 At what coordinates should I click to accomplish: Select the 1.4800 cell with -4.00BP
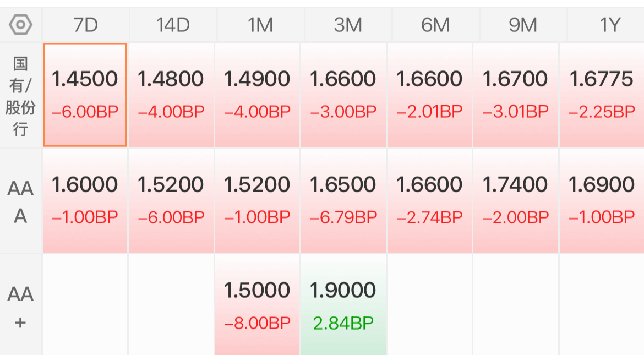tap(171, 95)
